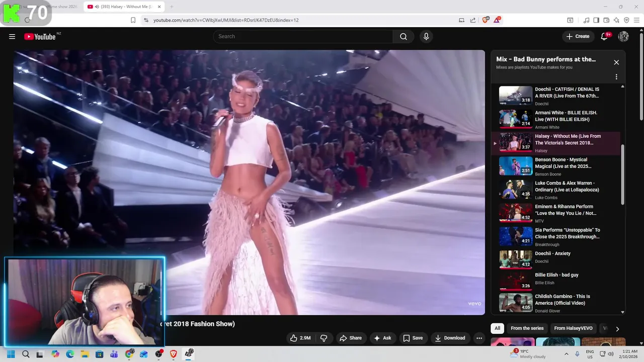Image resolution: width=644 pixels, height=362 pixels.
Task: Switch to the Halsey - Without Me tab
Action: click(x=124, y=7)
